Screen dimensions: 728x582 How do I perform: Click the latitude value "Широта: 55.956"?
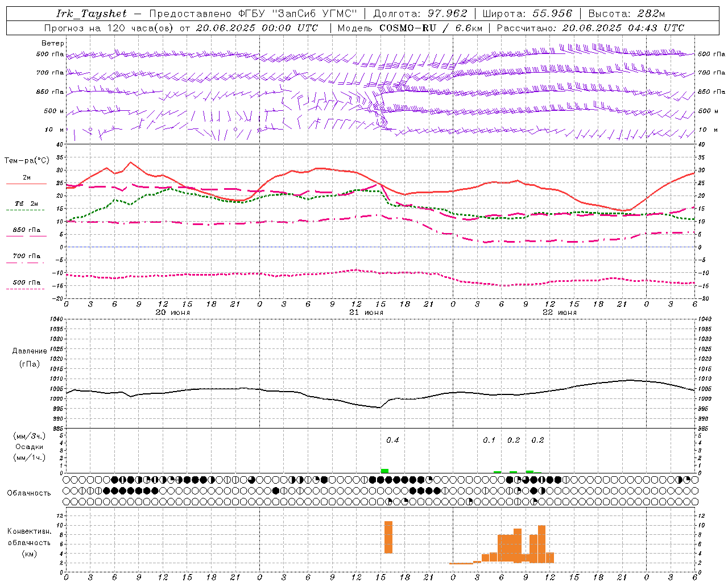point(527,14)
